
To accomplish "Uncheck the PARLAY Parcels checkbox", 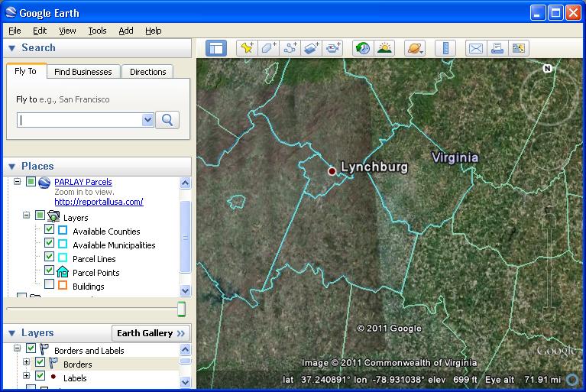I will [x=31, y=182].
